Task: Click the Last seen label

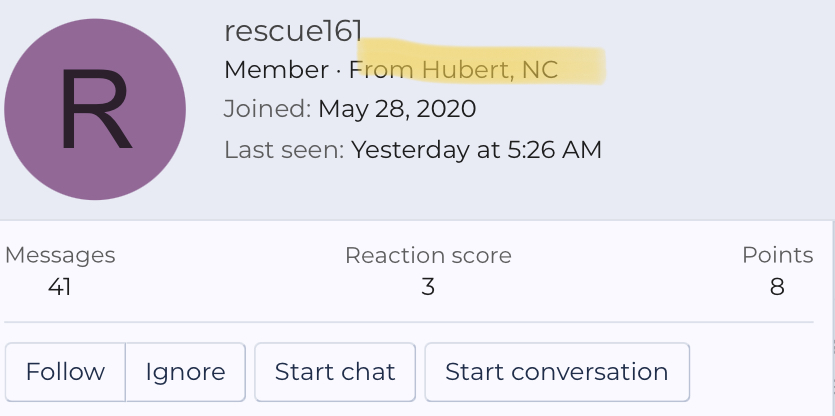Action: 284,150
